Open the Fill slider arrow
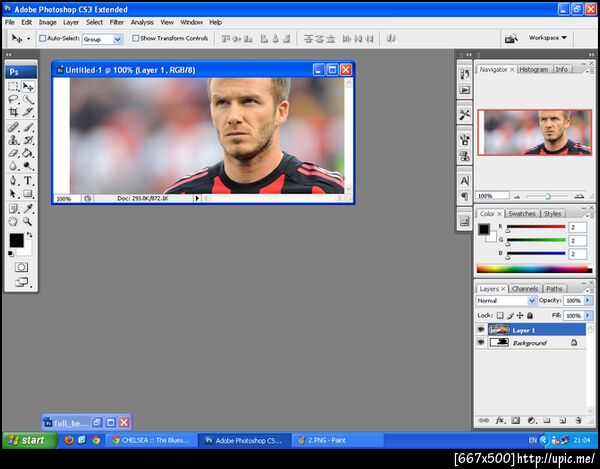600x469 pixels. pyautogui.click(x=588, y=316)
